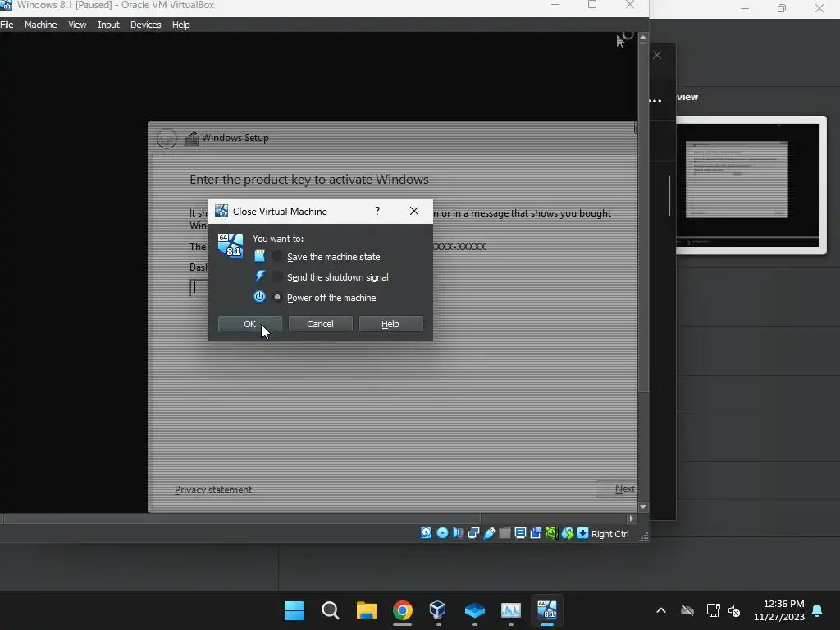Viewport: 840px width, 630px height.
Task: Click the hard disk activity status icon
Action: [x=426, y=533]
